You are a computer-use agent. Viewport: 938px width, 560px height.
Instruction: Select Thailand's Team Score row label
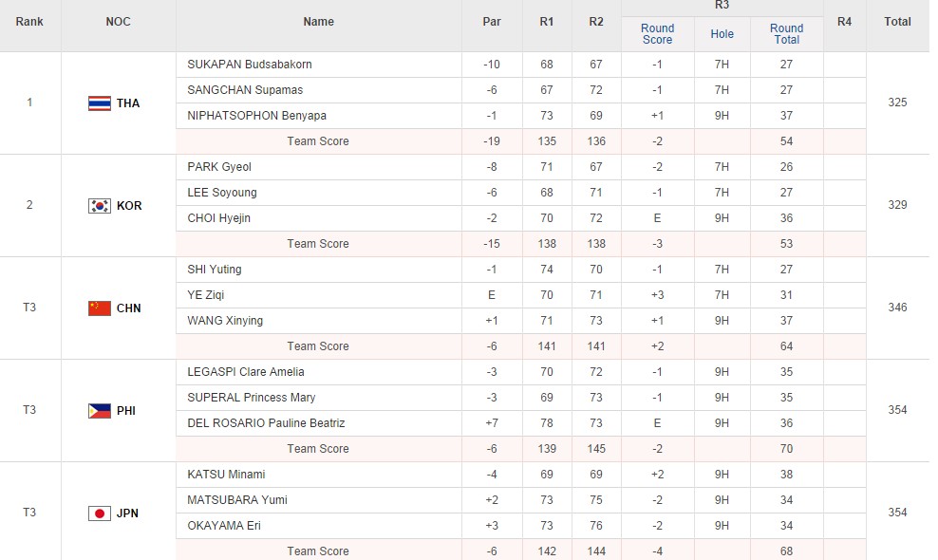pos(318,141)
